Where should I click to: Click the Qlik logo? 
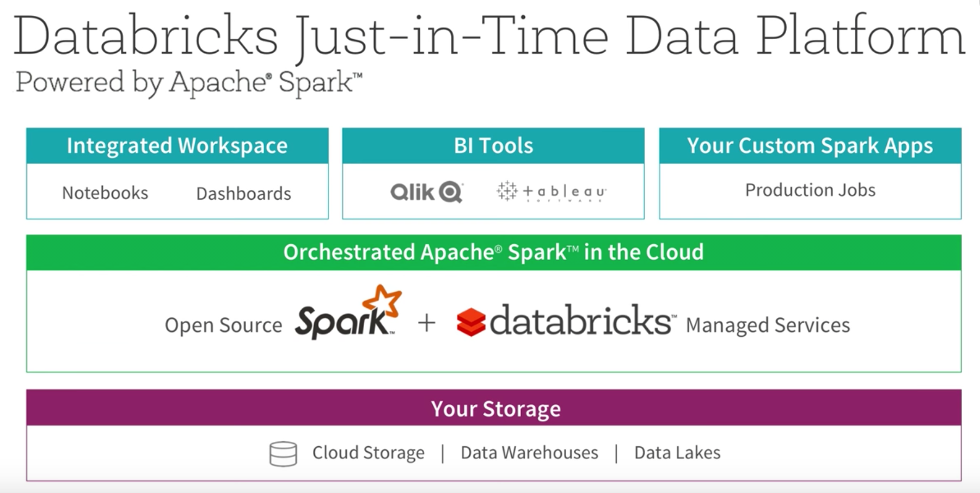tap(426, 192)
